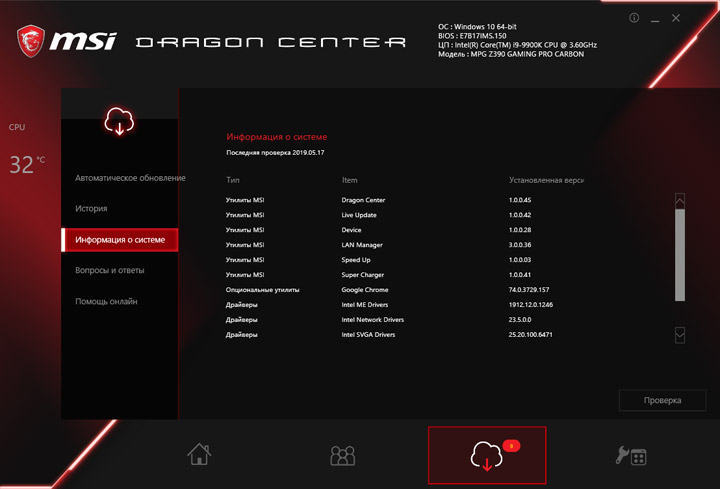Image resolution: width=720 pixels, height=489 pixels.
Task: Click the info icon in title bar
Action: click(x=634, y=18)
